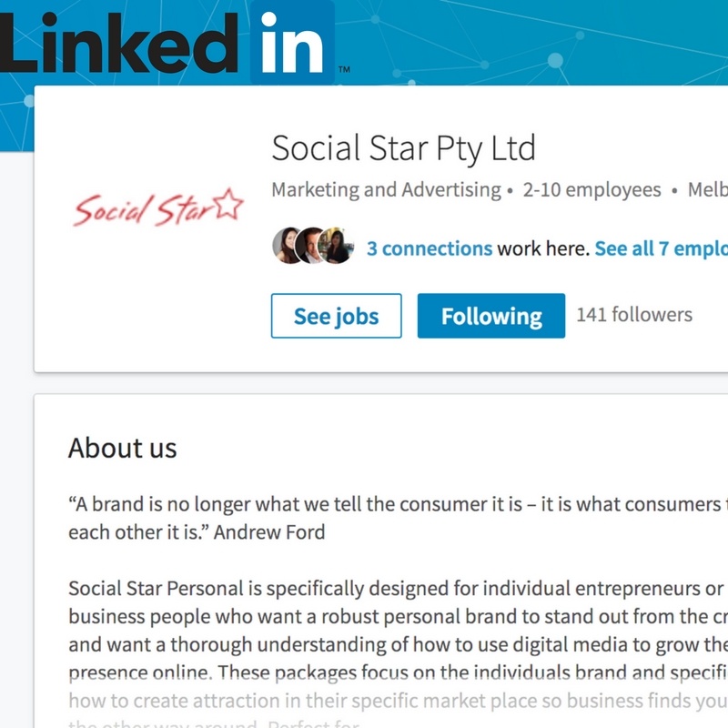Click the 141 followers count
This screenshot has height=728, width=728.
[634, 315]
